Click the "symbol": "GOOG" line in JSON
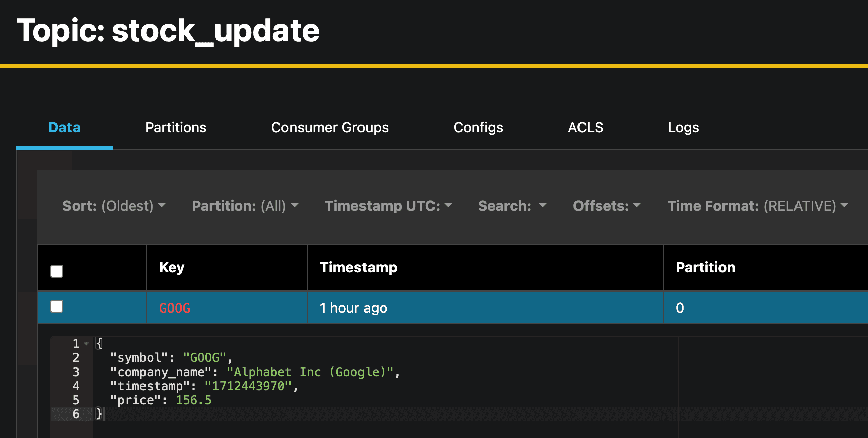This screenshot has width=868, height=438. 171,358
